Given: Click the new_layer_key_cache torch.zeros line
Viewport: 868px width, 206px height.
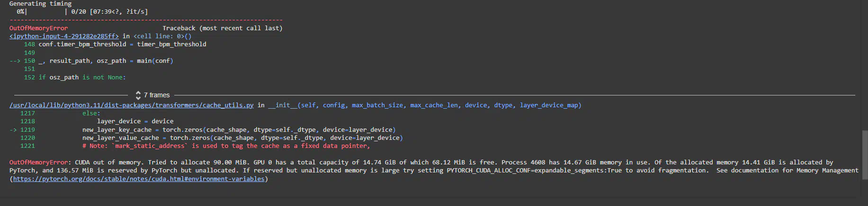Looking at the screenshot, I should point(239,130).
